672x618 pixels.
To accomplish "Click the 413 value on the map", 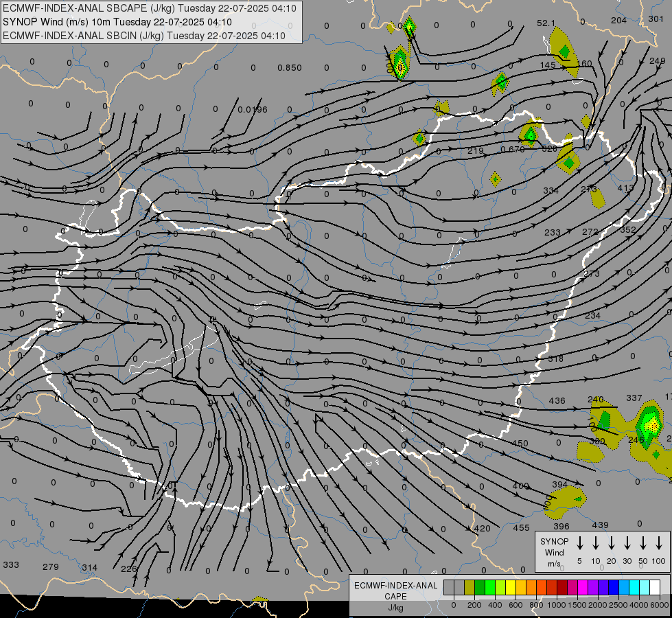I will [x=626, y=188].
